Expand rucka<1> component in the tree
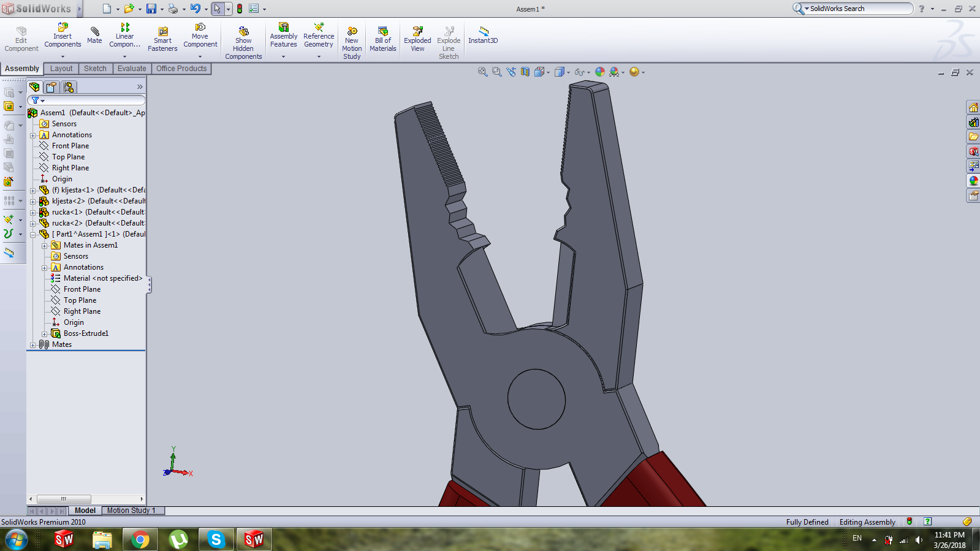This screenshot has height=551, width=980. [33, 212]
